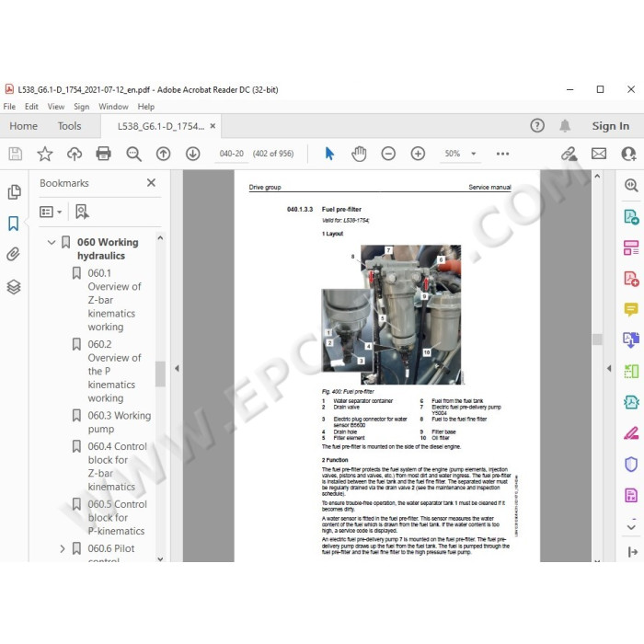Open the Window menu
This screenshot has height=644, width=644.
113,107
